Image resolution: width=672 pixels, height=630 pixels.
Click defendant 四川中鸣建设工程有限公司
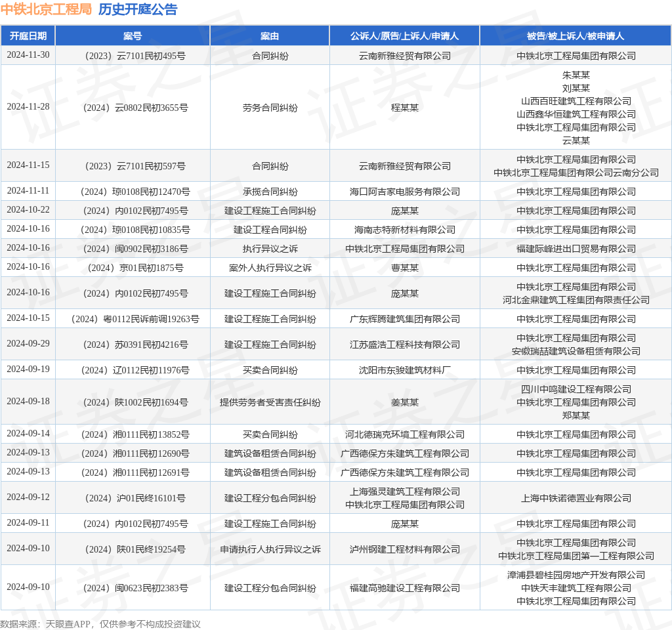click(576, 390)
